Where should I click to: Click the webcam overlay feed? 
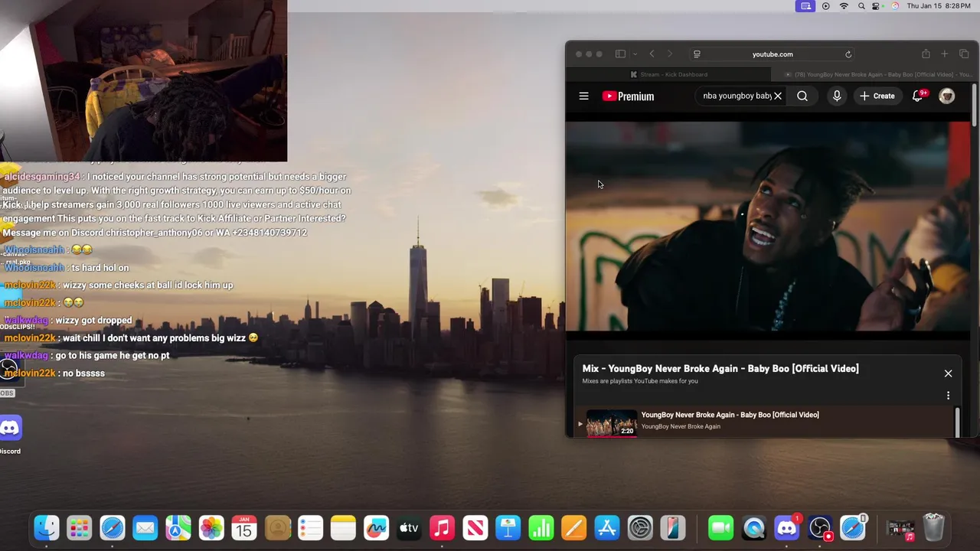[143, 80]
